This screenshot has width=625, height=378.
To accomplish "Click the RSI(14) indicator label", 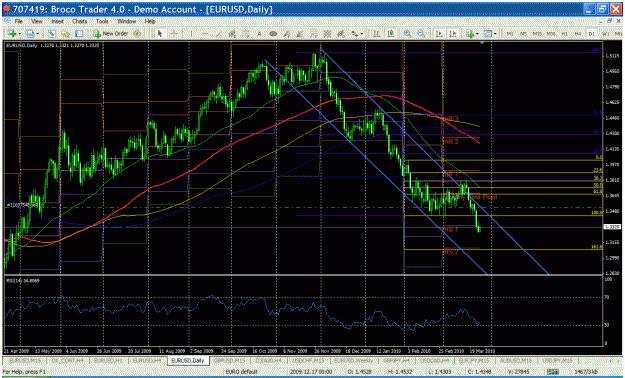I will tap(23, 281).
